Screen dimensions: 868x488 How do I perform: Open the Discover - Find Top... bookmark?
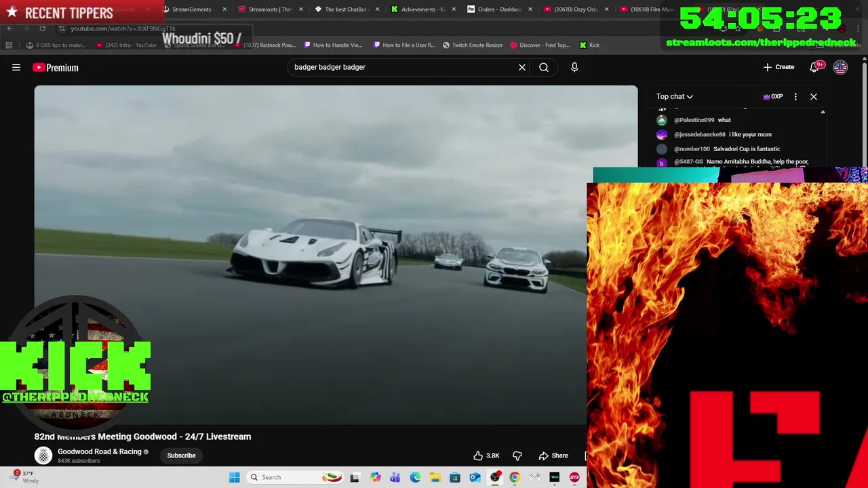click(540, 45)
